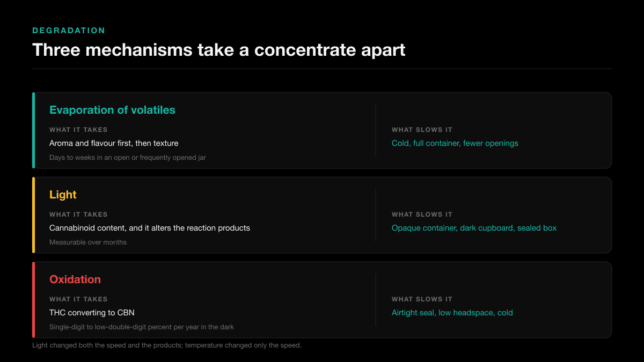Click the yellow accent bar on Light card
Image resolution: width=644 pixels, height=362 pixels.
pyautogui.click(x=33, y=215)
